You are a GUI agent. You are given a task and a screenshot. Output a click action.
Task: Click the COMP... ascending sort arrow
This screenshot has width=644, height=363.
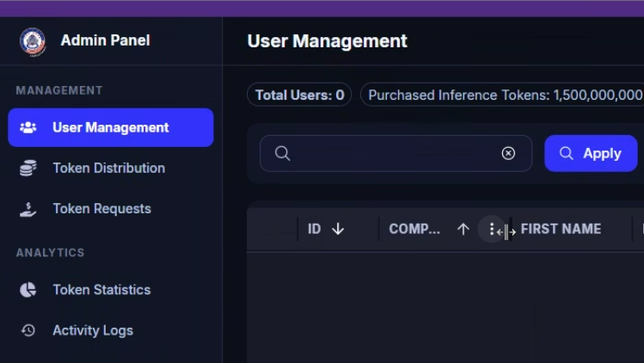click(463, 229)
